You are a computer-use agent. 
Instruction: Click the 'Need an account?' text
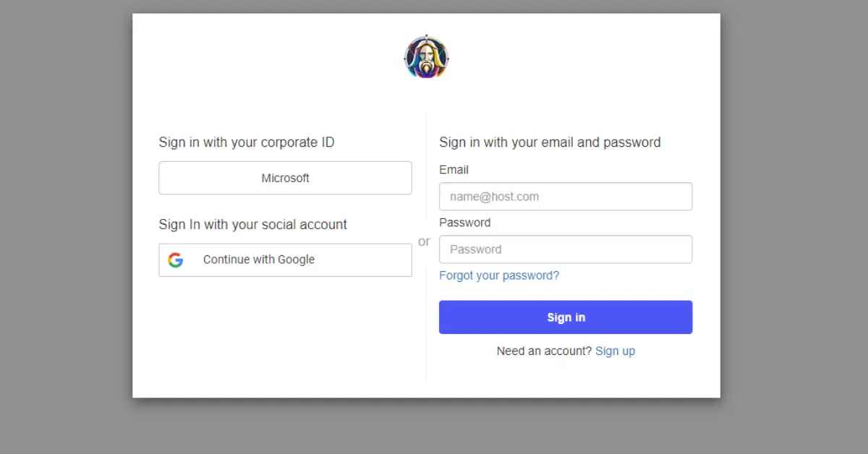click(x=544, y=351)
